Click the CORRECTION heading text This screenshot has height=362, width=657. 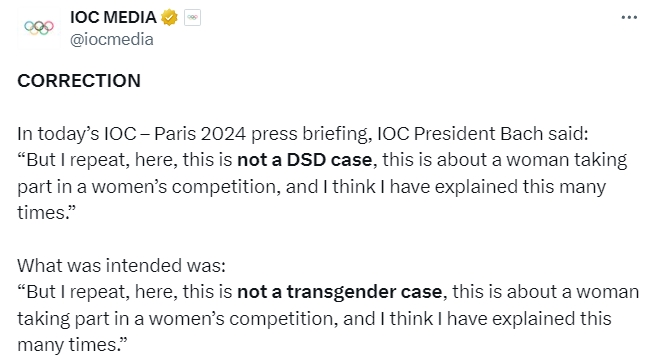coord(79,81)
